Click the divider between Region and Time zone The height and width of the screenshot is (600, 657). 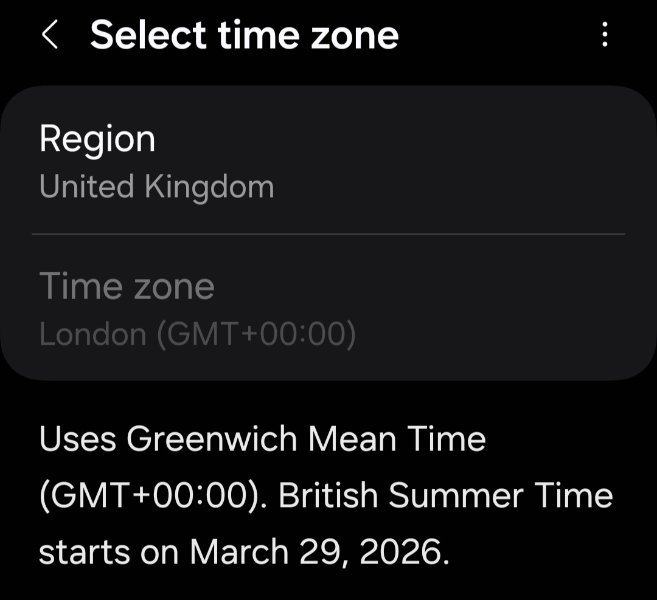tap(328, 234)
